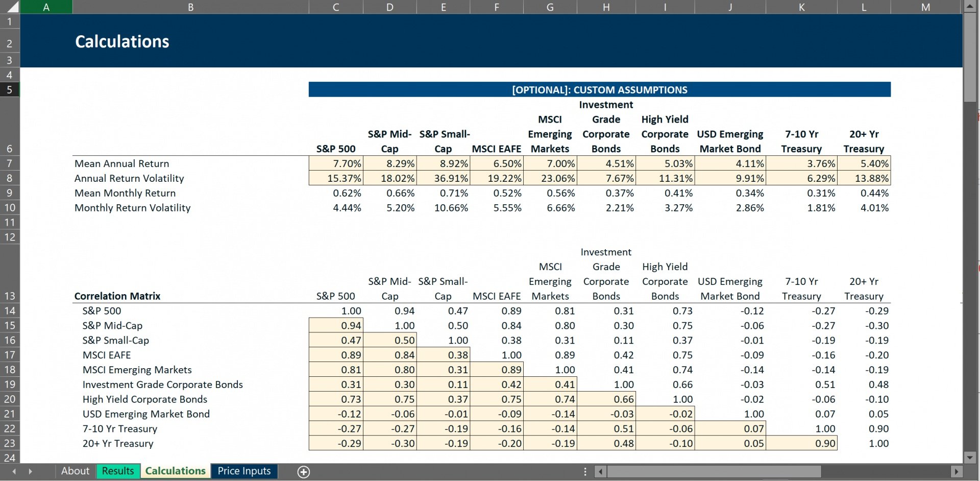Select S&P 500 mean monthly return 0.62%
Screen dimensions: 980x481
click(336, 193)
